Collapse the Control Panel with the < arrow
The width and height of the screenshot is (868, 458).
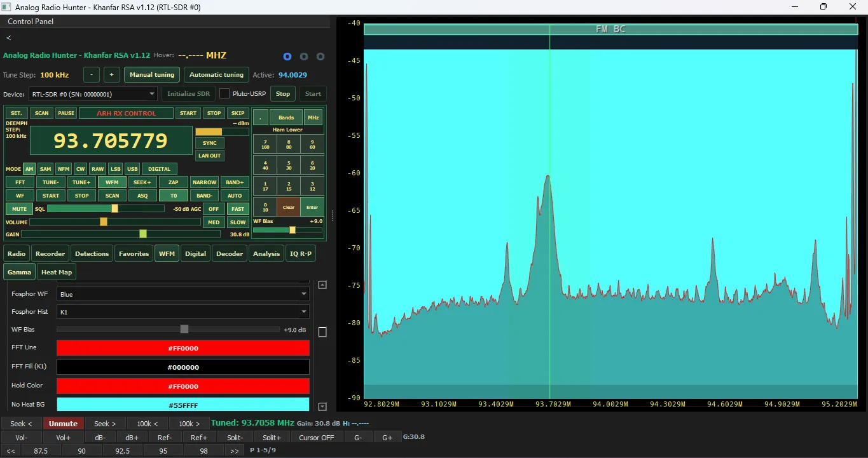tap(9, 37)
